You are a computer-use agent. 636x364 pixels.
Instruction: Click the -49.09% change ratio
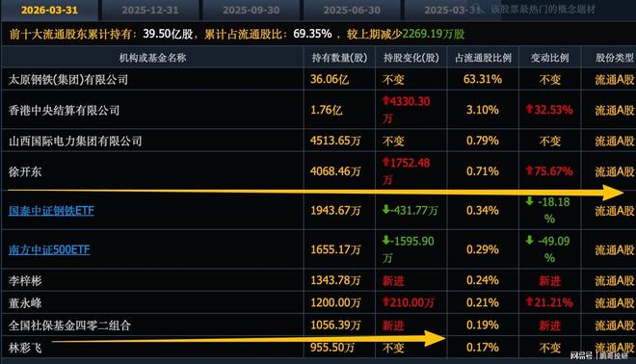(x=548, y=249)
